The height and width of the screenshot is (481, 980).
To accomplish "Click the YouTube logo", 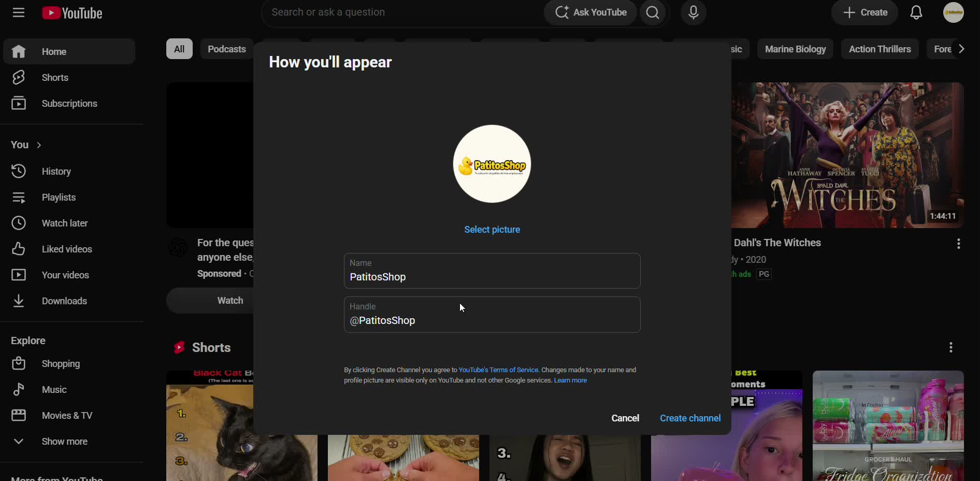I will click(72, 13).
